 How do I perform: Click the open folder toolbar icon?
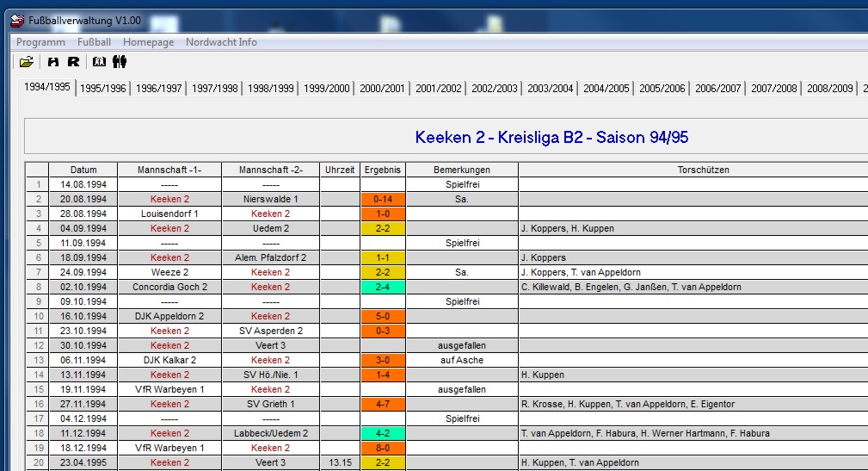[x=26, y=61]
